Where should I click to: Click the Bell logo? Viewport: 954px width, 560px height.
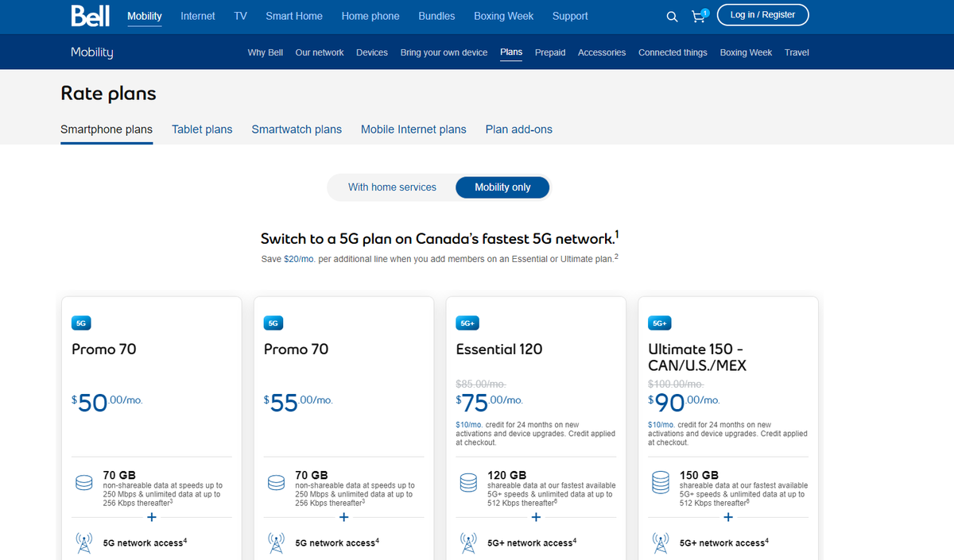(91, 16)
